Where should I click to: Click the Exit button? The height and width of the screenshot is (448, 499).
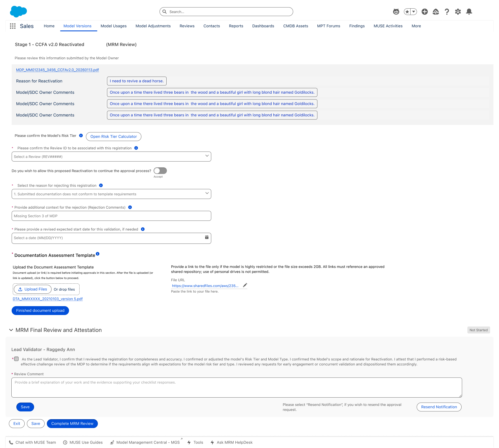coord(17,424)
